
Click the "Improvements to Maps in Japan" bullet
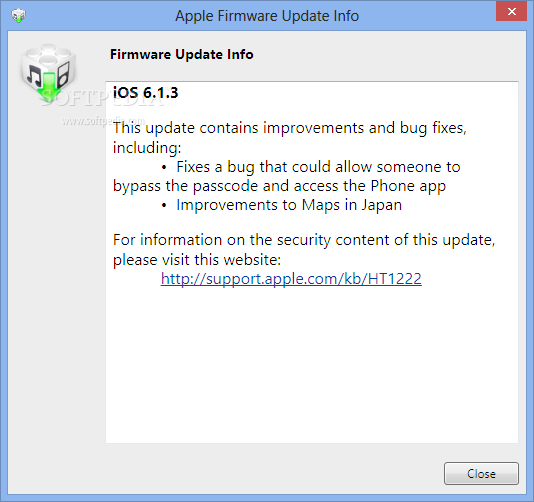tap(289, 205)
